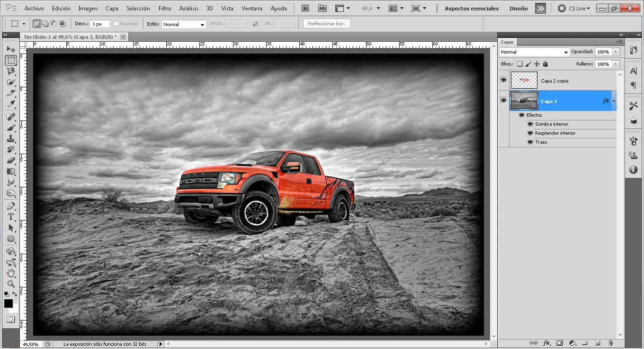Open the Ventana menu

252,9
